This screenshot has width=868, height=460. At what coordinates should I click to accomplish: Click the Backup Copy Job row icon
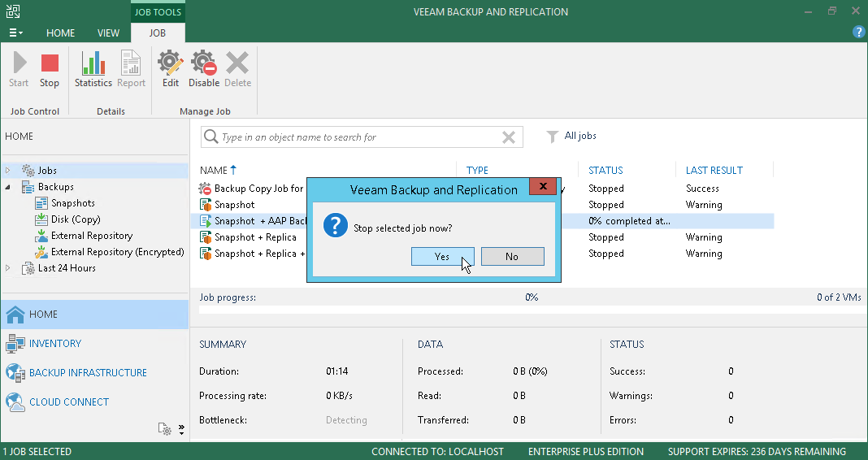point(206,189)
